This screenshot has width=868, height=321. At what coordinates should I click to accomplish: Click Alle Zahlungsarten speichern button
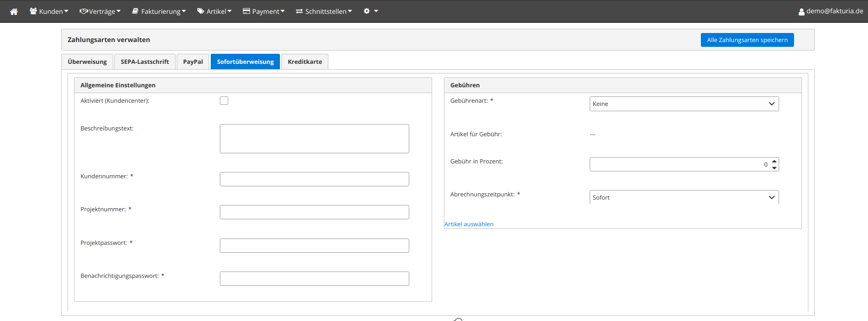[x=747, y=40]
